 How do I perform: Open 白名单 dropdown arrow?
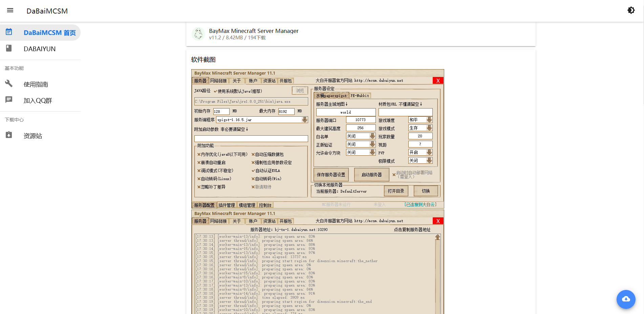[x=372, y=136]
